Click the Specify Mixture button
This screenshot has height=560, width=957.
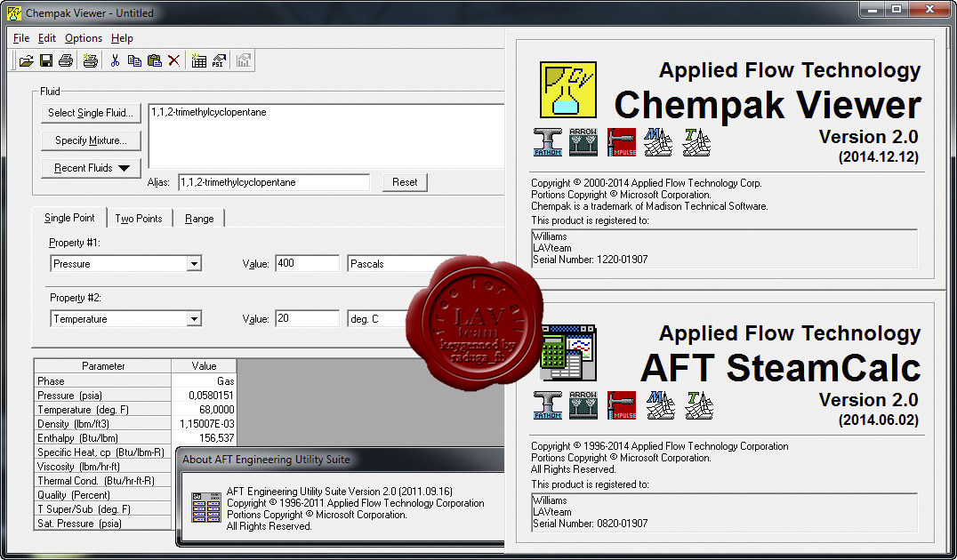click(91, 140)
